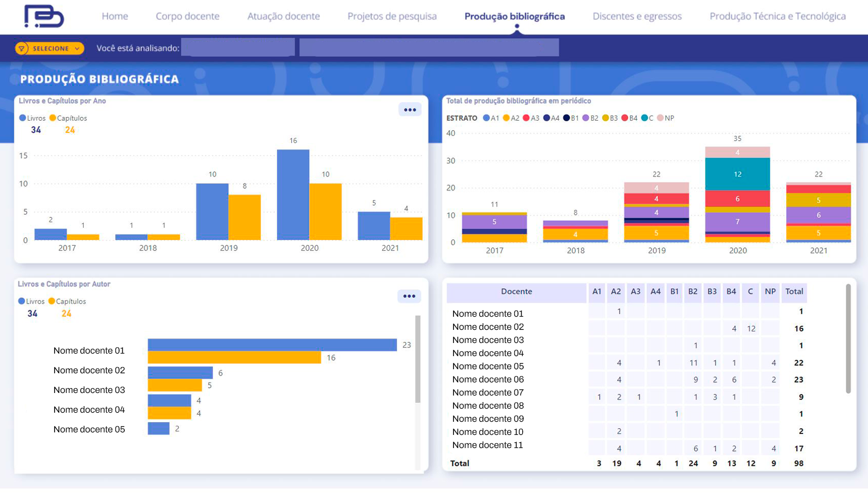
Task: Click the 2020 Capítulos bar showing 10
Action: click(325, 212)
